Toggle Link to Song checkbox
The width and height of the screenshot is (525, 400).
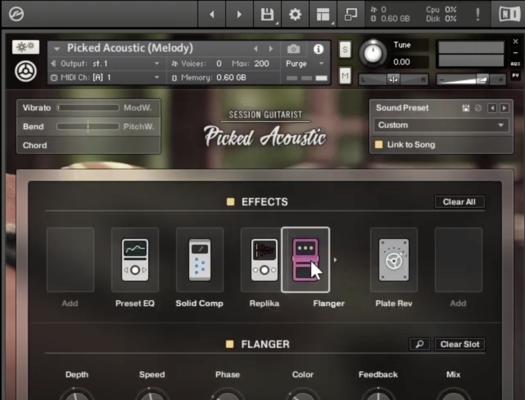pos(379,145)
